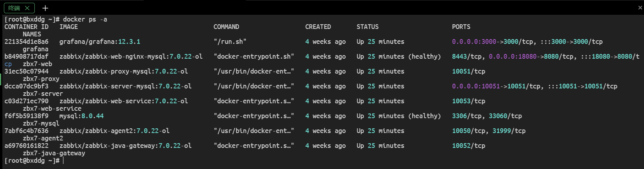This screenshot has width=644, height=169.
Task: Click the "/run.sh" command text
Action: tap(230, 42)
